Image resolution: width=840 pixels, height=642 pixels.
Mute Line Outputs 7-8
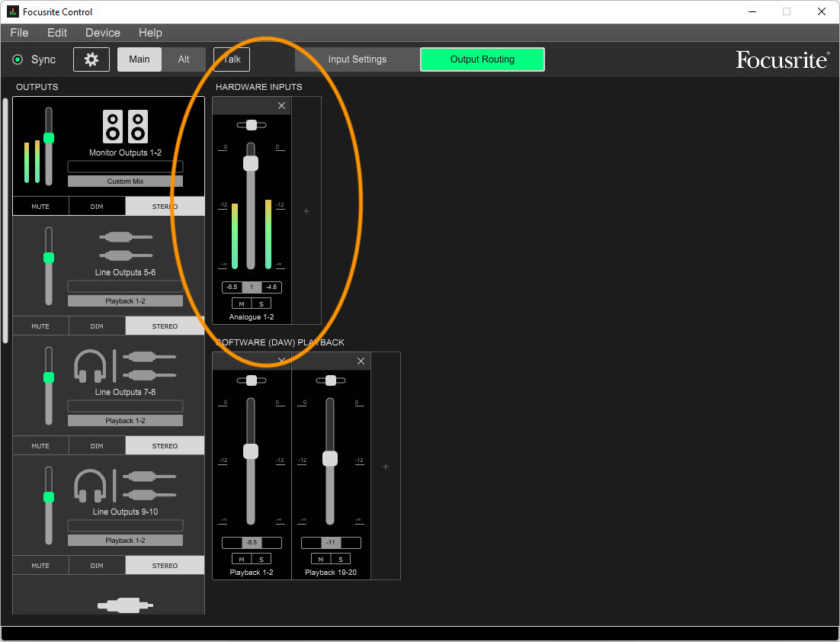pyautogui.click(x=40, y=446)
